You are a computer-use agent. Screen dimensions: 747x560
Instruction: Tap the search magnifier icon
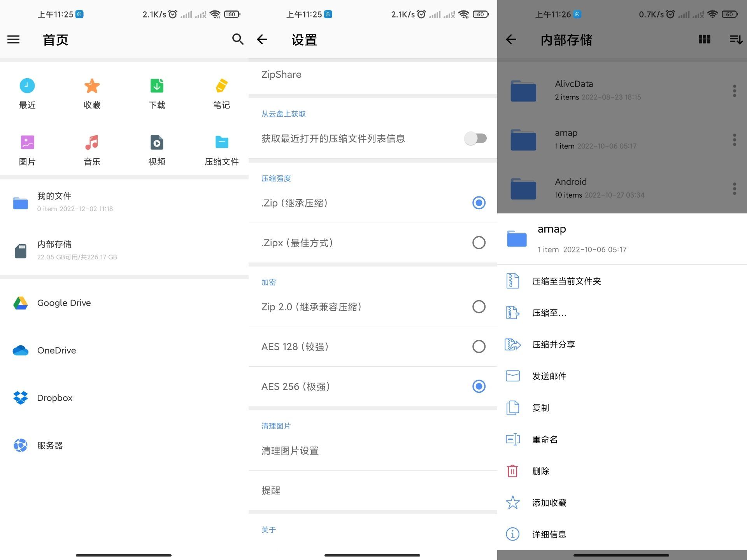tap(238, 39)
